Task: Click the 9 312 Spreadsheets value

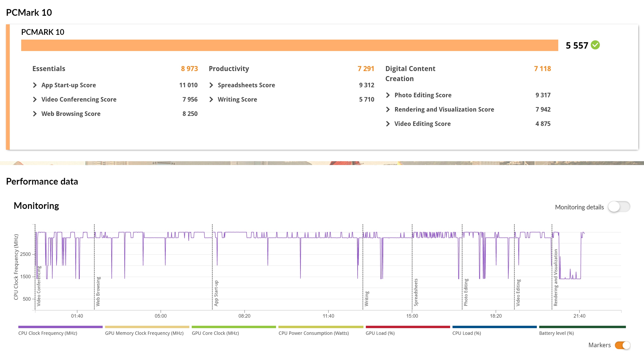Action: tap(367, 85)
